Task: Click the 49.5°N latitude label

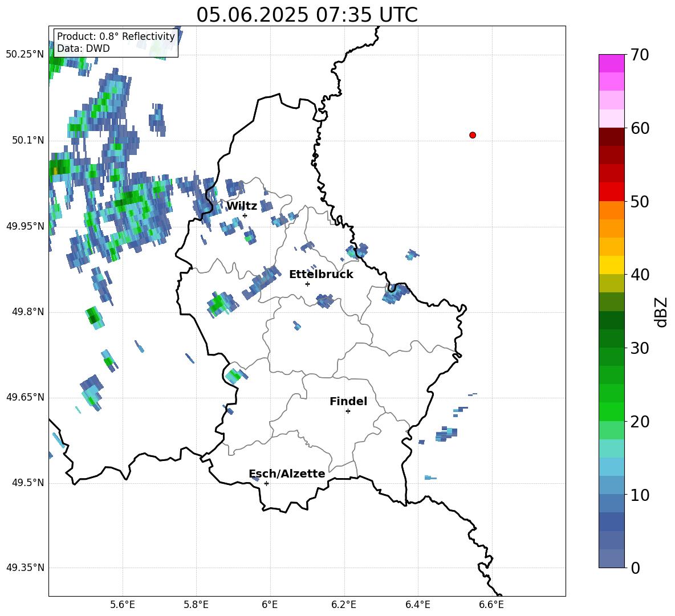Action: click(28, 483)
